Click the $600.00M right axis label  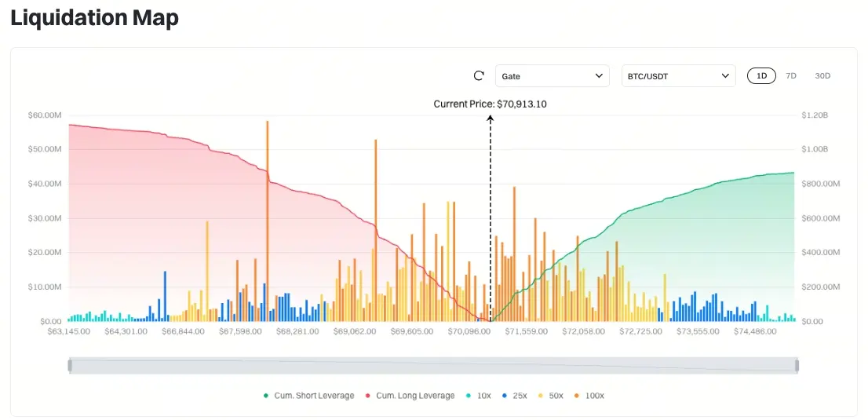click(820, 218)
